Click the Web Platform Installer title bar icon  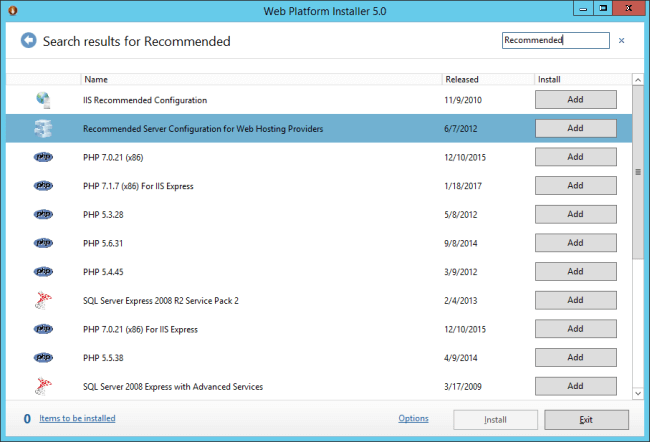[13, 10]
